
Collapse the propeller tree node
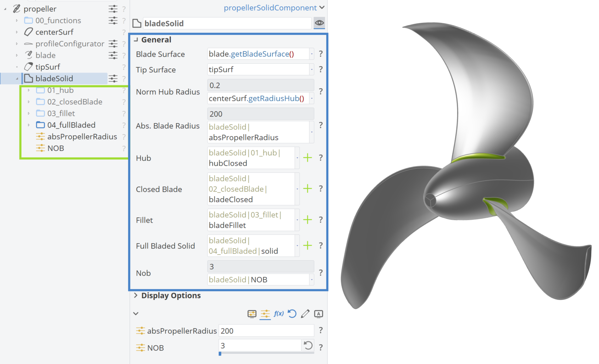point(5,9)
